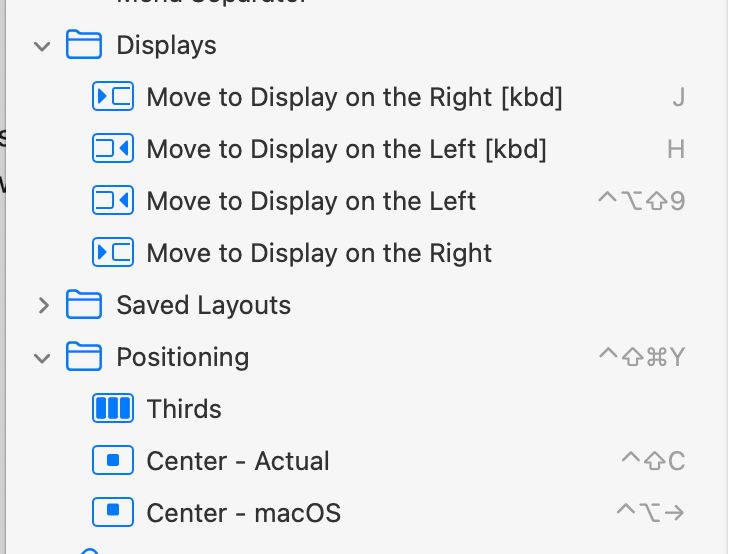730x554 pixels.
Task: Click the Center - Actual icon
Action: 113,460
